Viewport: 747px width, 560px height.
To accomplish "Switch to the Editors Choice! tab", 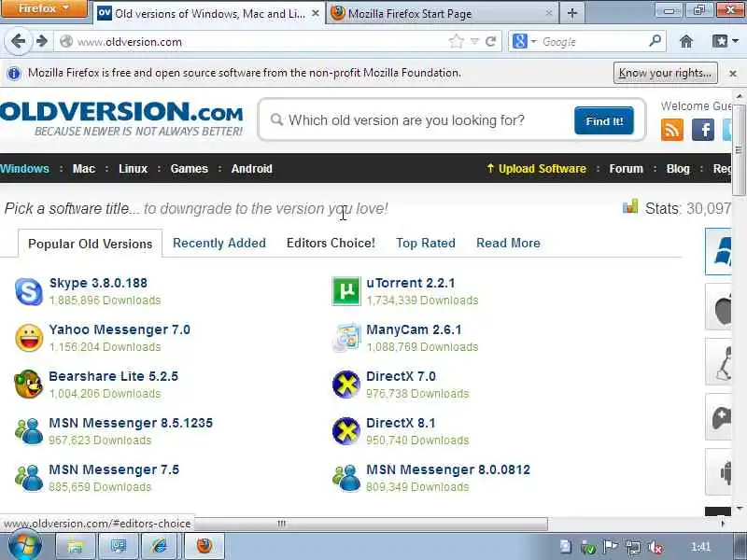I will point(331,243).
